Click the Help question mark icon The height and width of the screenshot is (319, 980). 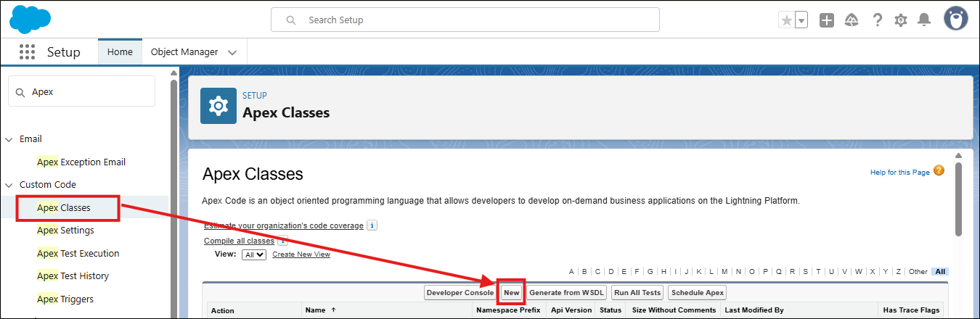(877, 20)
